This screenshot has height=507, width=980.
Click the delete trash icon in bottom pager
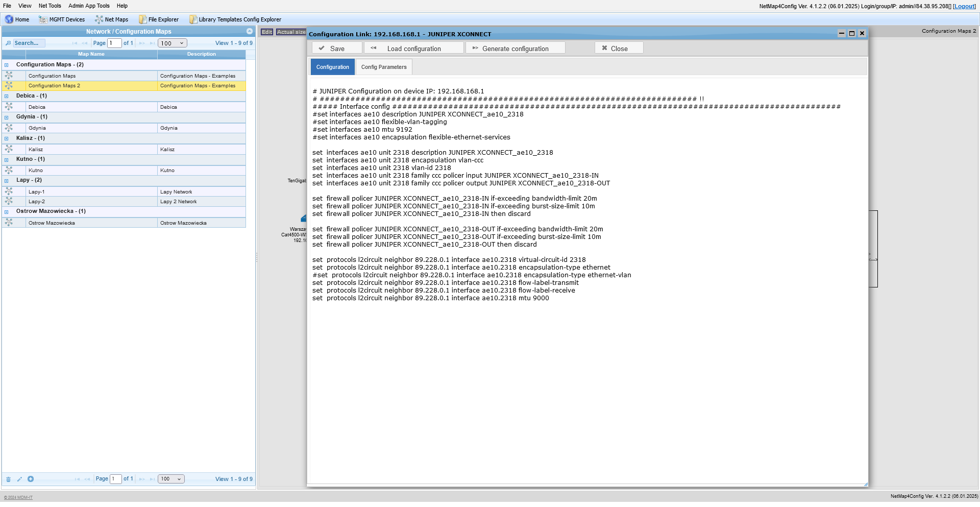(x=8, y=479)
